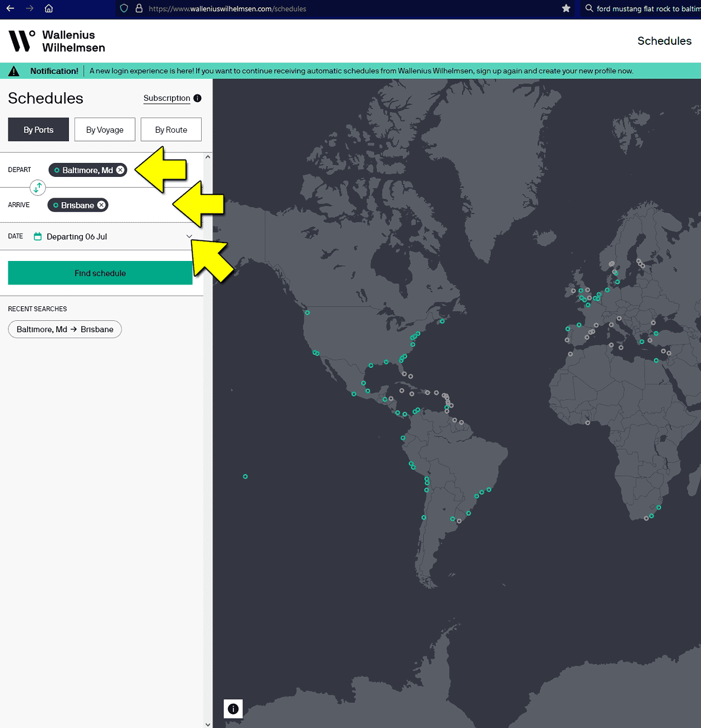Select the West African coast port marker

click(x=588, y=423)
